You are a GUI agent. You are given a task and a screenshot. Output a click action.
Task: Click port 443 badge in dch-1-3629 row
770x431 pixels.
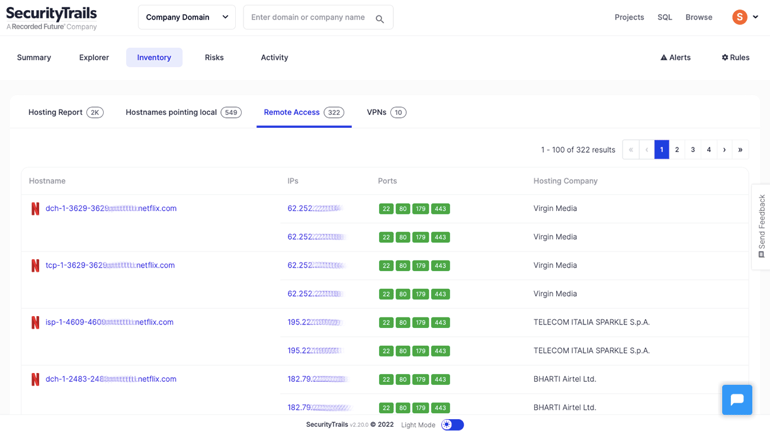click(440, 209)
